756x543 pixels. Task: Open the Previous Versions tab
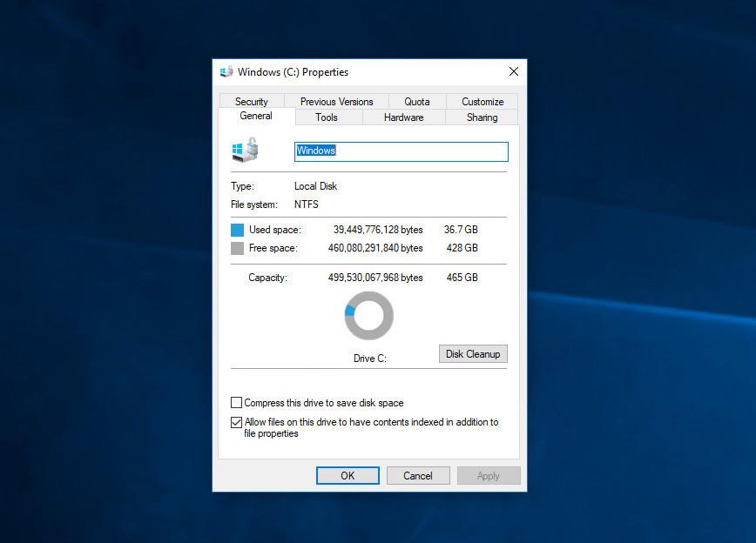pos(336,101)
